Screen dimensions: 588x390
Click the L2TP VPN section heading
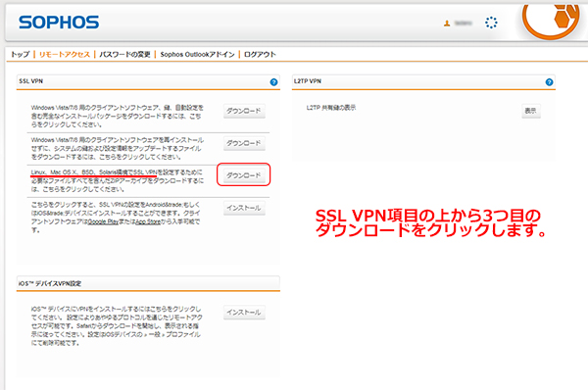click(308, 81)
